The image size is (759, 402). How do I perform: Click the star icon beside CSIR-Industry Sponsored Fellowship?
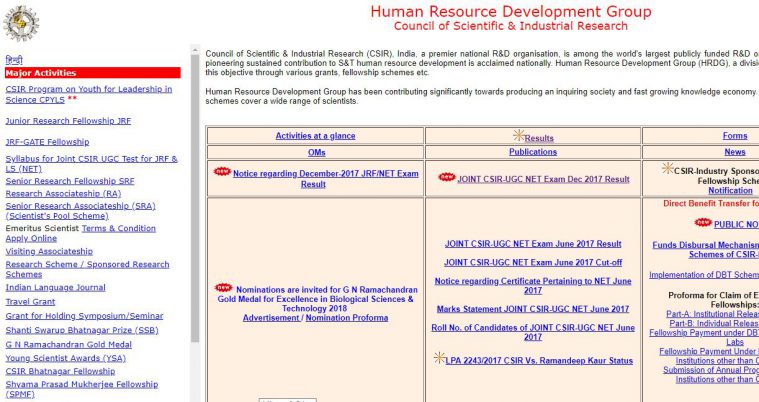pos(668,169)
